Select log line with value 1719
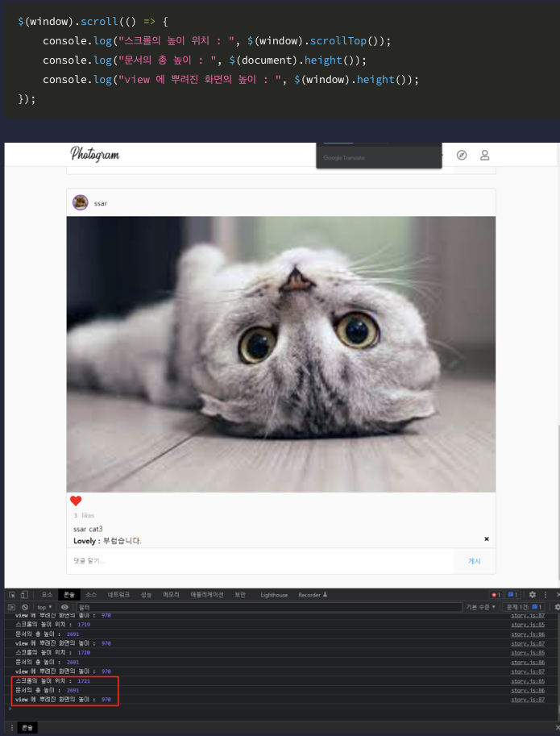The width and height of the screenshot is (560, 736). pyautogui.click(x=280, y=625)
